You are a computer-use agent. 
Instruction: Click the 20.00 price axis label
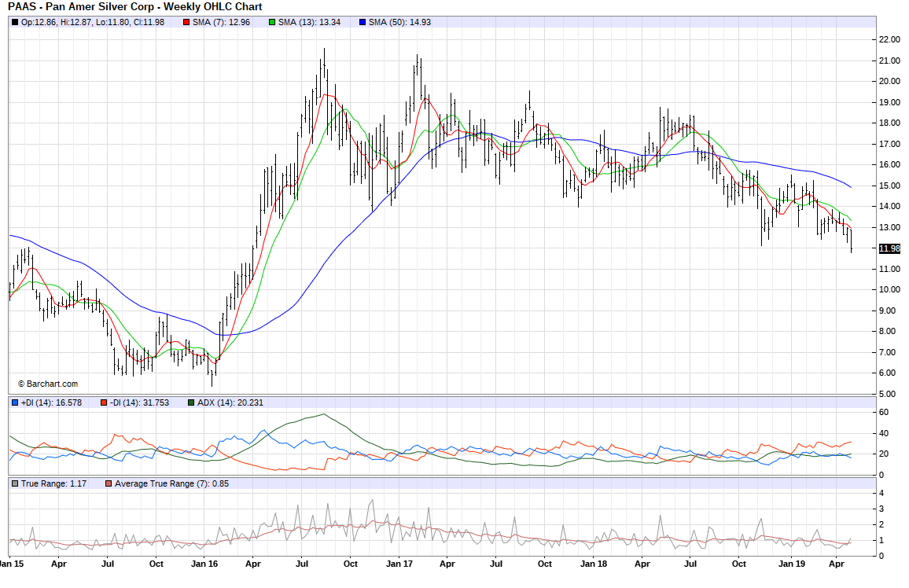(x=889, y=82)
